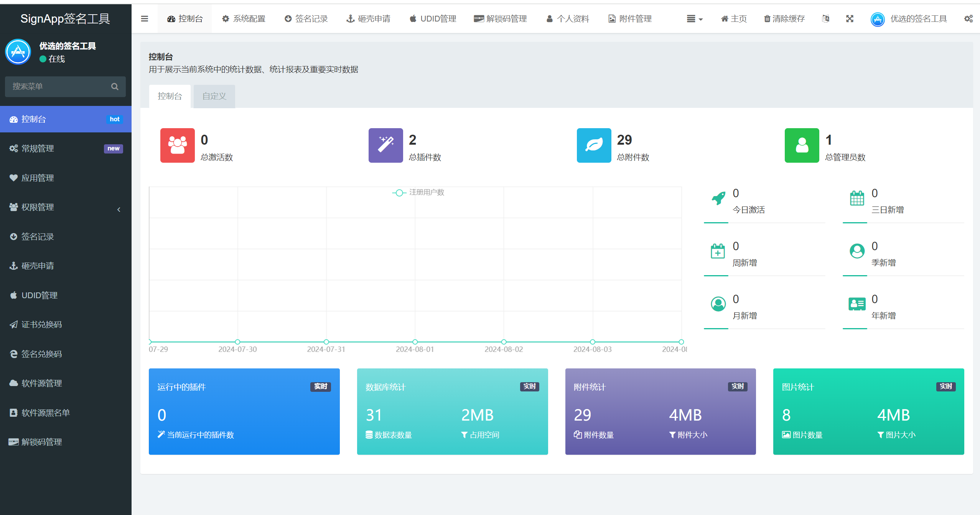The width and height of the screenshot is (980, 515).
Task: Click the fullscreen expand icon in header
Action: tap(850, 18)
